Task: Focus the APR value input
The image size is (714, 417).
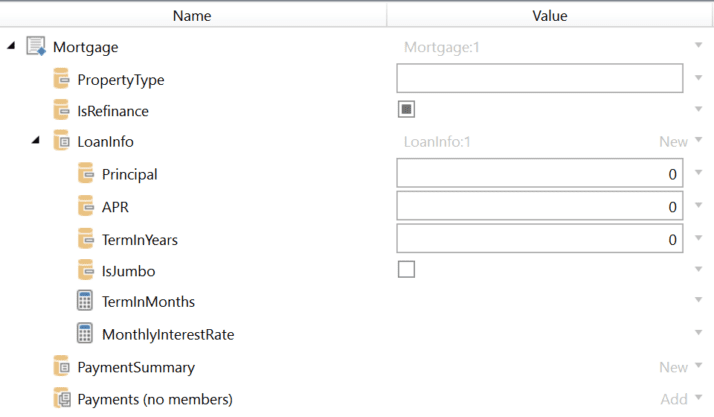Action: (x=540, y=206)
